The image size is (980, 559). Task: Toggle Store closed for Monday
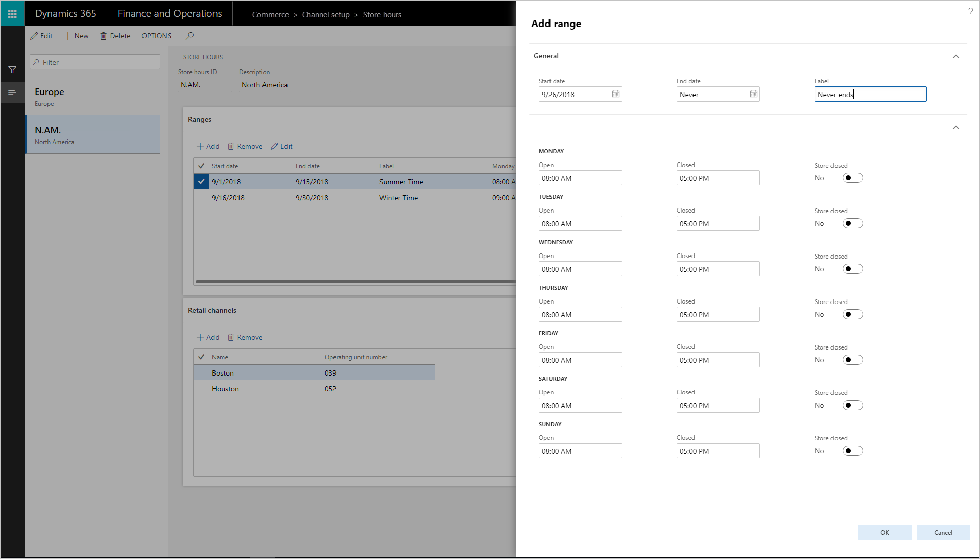[x=852, y=177]
